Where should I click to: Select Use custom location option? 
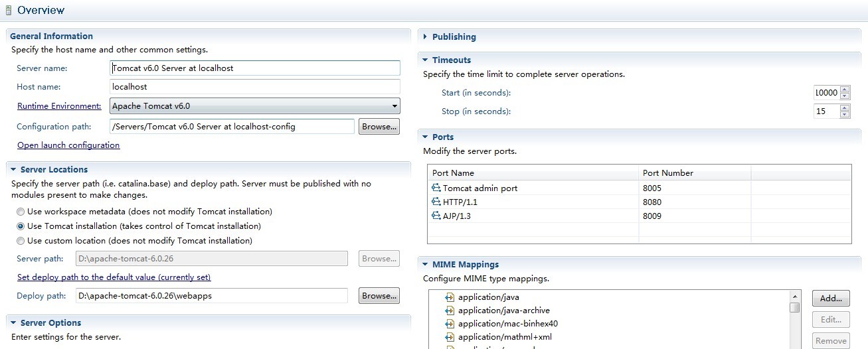click(21, 241)
